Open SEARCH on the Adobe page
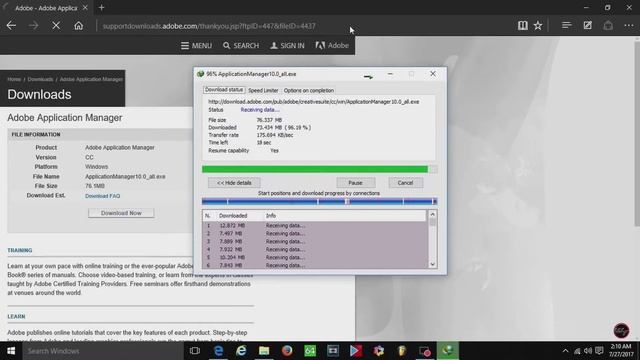 point(241,46)
